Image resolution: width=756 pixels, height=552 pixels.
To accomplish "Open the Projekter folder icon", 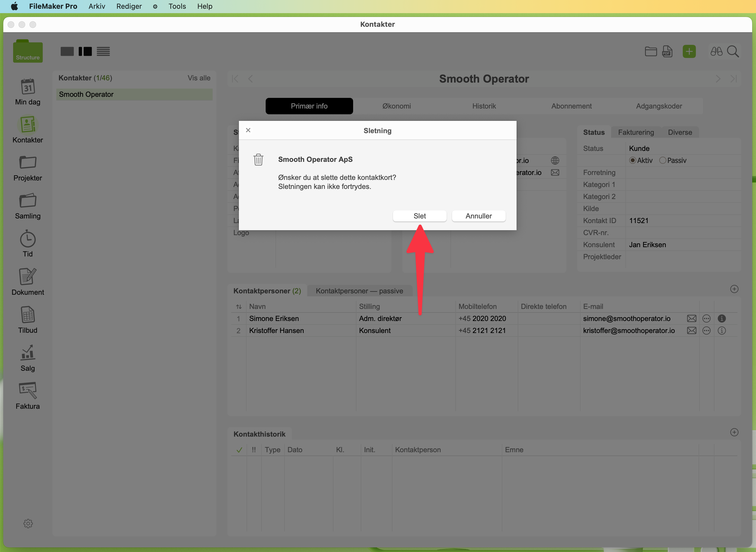I will (x=28, y=163).
